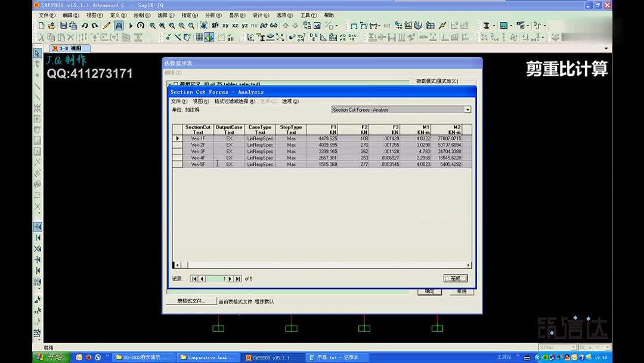644x363 pixels.
Task: Select the pointer arrow tool in side toolbar
Action: [x=37, y=54]
